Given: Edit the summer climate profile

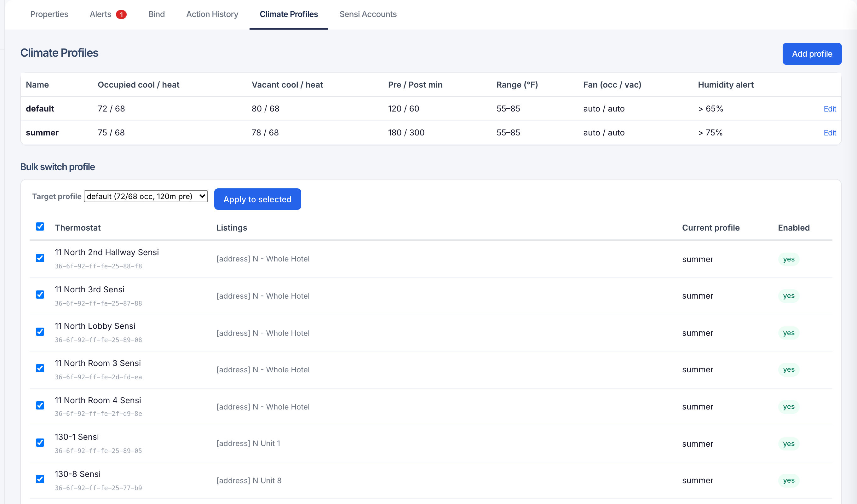Looking at the screenshot, I should coord(830,133).
